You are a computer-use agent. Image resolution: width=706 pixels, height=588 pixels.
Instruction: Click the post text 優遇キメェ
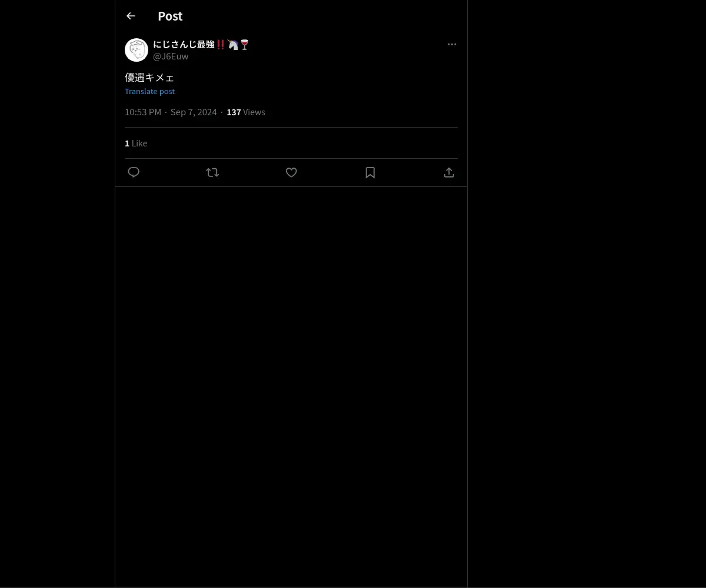click(x=149, y=77)
